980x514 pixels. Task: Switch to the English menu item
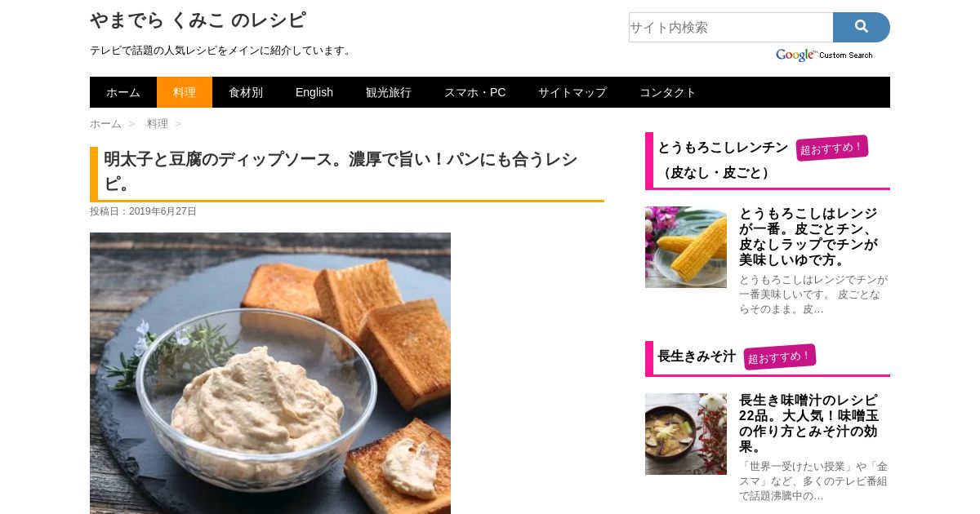pyautogui.click(x=314, y=92)
